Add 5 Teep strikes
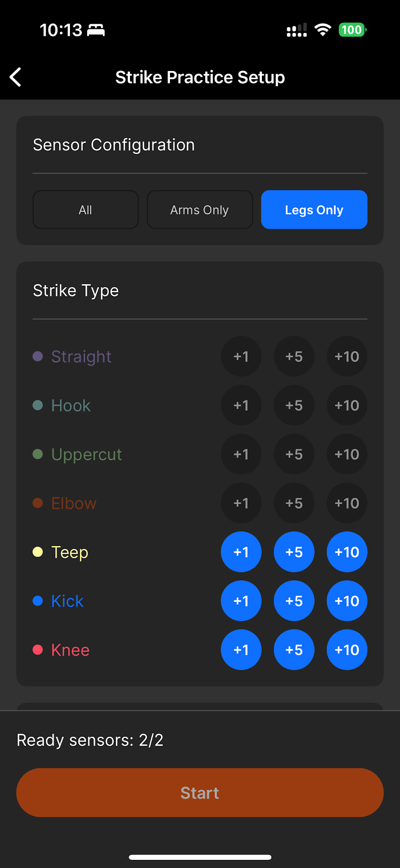The width and height of the screenshot is (400, 868). [294, 552]
